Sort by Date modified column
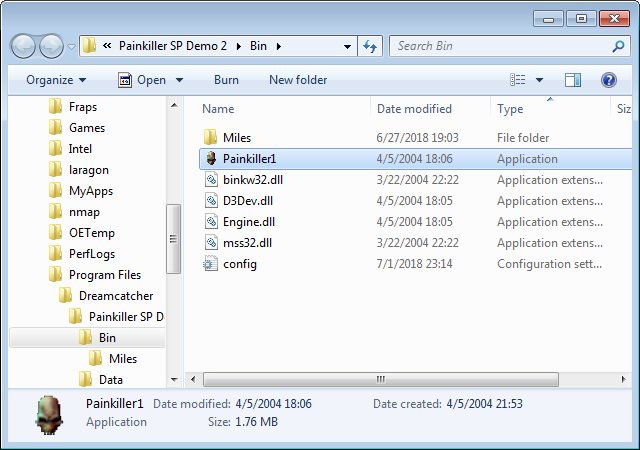640x450 pixels. 414,109
